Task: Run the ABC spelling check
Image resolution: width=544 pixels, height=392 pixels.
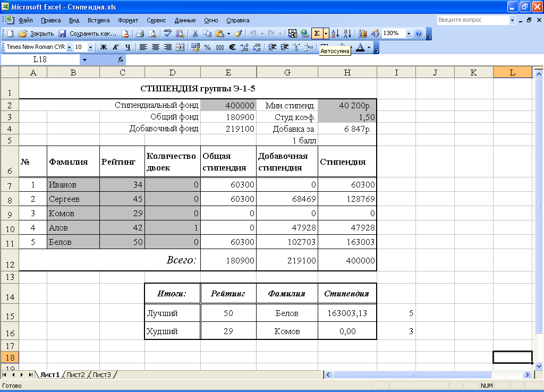Action: (167, 33)
